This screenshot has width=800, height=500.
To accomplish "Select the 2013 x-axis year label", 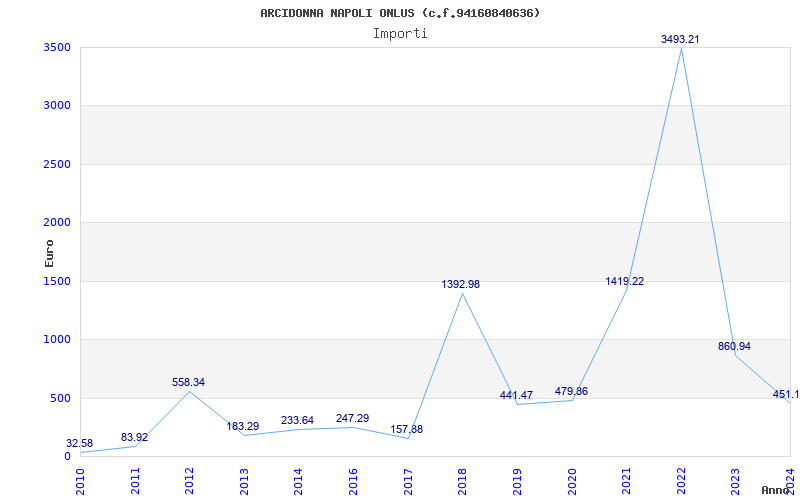I will pos(244,481).
